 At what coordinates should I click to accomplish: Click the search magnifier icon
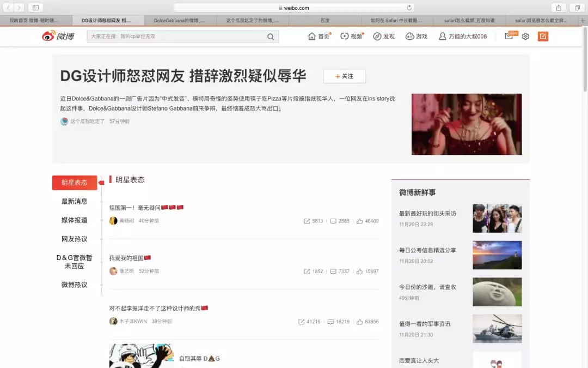coord(271,37)
